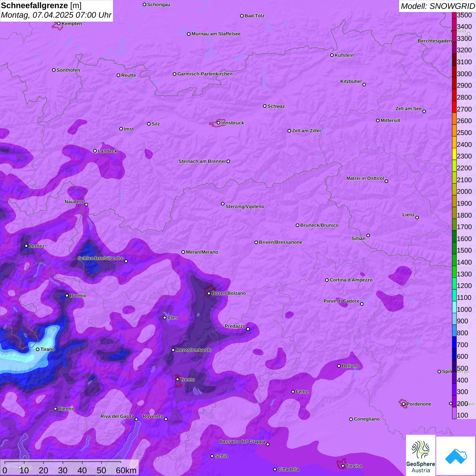Click the "Schneefallgrenze [m]" map title
Viewport: 476px width, 476px height.
[41, 5]
